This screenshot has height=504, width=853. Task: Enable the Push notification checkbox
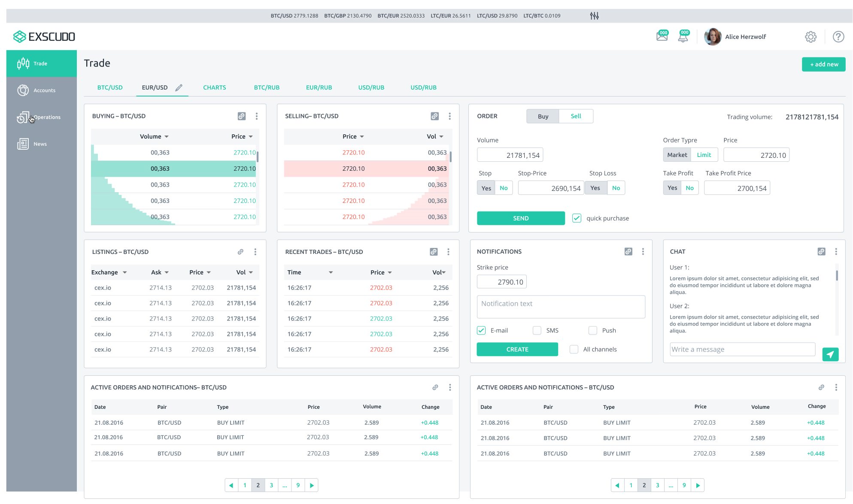tap(592, 330)
